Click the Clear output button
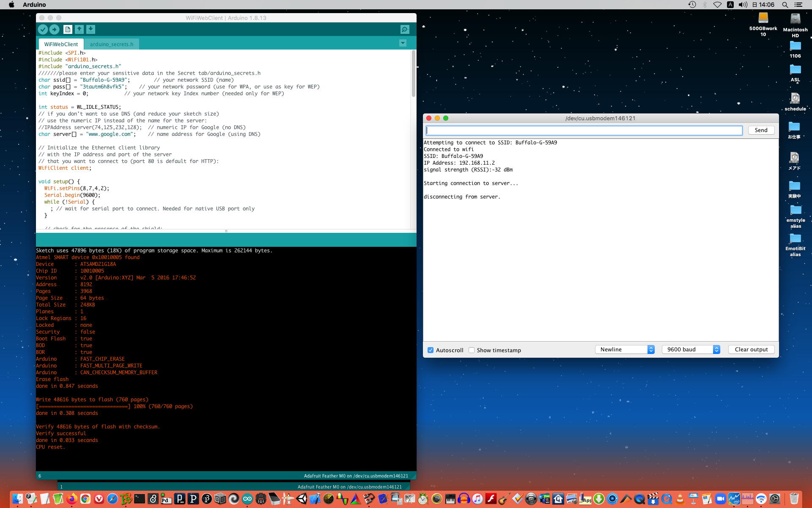812x508 pixels. pyautogui.click(x=751, y=349)
